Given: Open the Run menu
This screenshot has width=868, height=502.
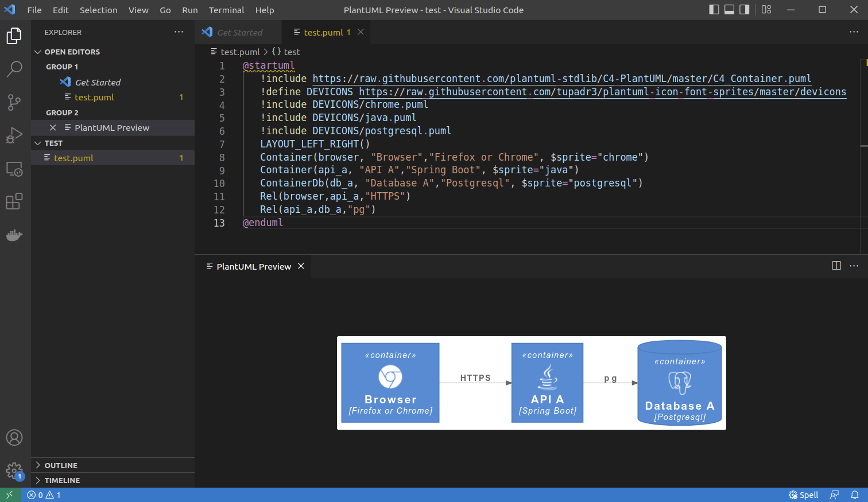Looking at the screenshot, I should (190, 10).
